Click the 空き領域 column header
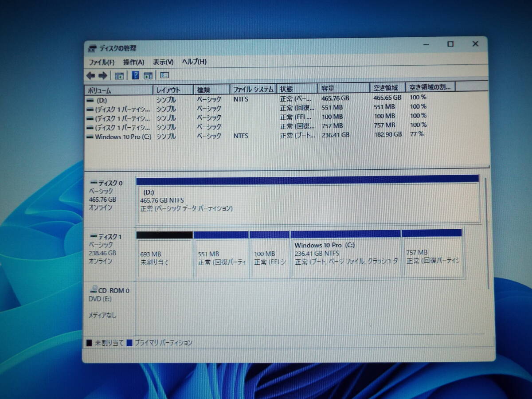The height and width of the screenshot is (399, 532). click(x=385, y=88)
